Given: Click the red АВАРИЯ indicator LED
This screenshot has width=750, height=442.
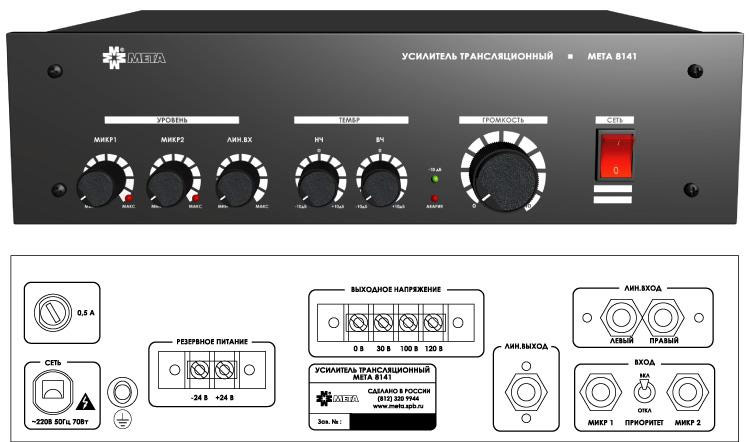Looking at the screenshot, I should point(435,199).
